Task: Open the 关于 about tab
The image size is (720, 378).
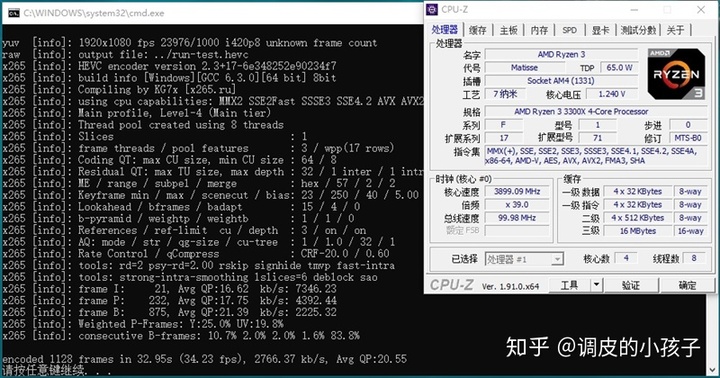Action: pyautogui.click(x=675, y=30)
